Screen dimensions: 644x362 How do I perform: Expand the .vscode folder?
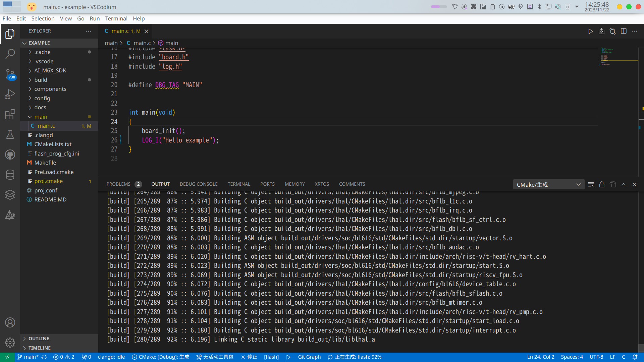click(x=59, y=61)
